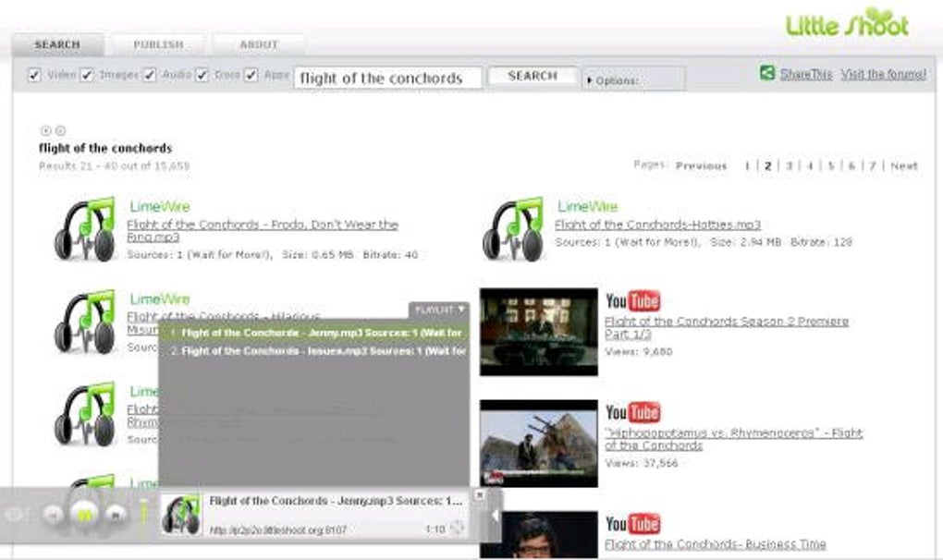
Task: Collapse the player using the side arrow
Action: pos(495,516)
